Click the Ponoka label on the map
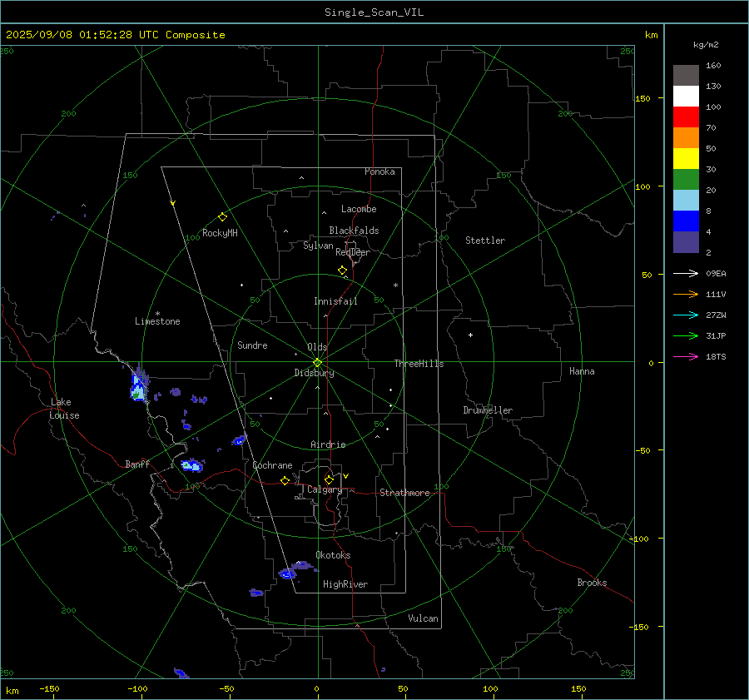The width and height of the screenshot is (749, 700). pyautogui.click(x=379, y=171)
